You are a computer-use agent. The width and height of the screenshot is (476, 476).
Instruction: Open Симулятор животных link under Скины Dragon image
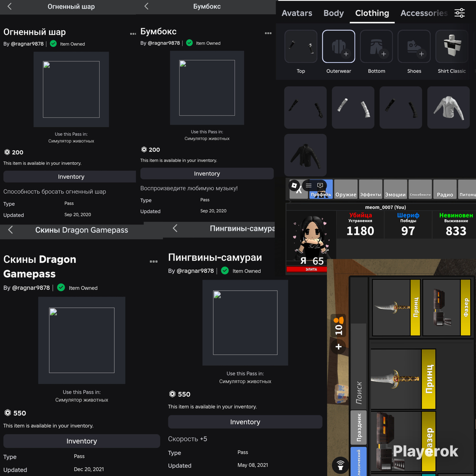tap(82, 400)
